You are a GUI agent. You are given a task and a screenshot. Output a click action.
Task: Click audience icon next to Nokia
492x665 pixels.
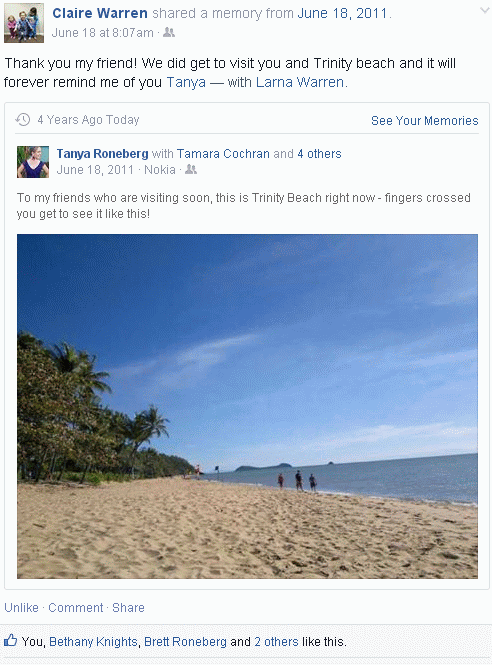191,169
